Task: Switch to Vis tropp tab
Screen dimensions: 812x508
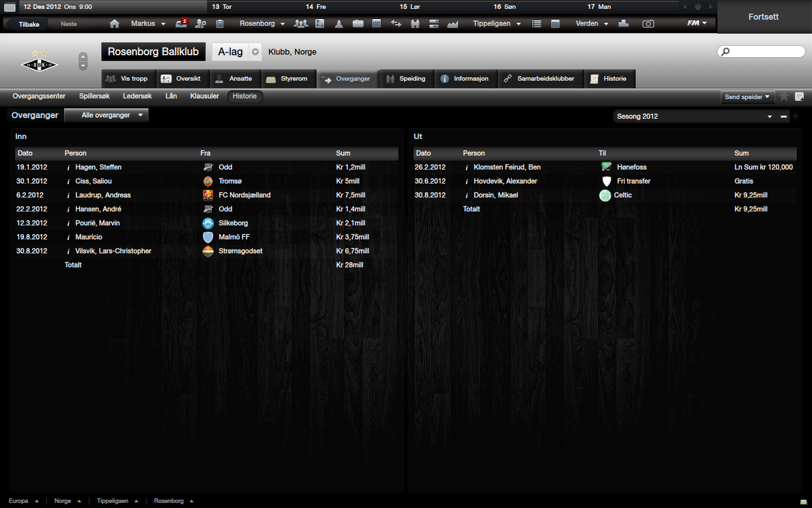Action: (128, 79)
